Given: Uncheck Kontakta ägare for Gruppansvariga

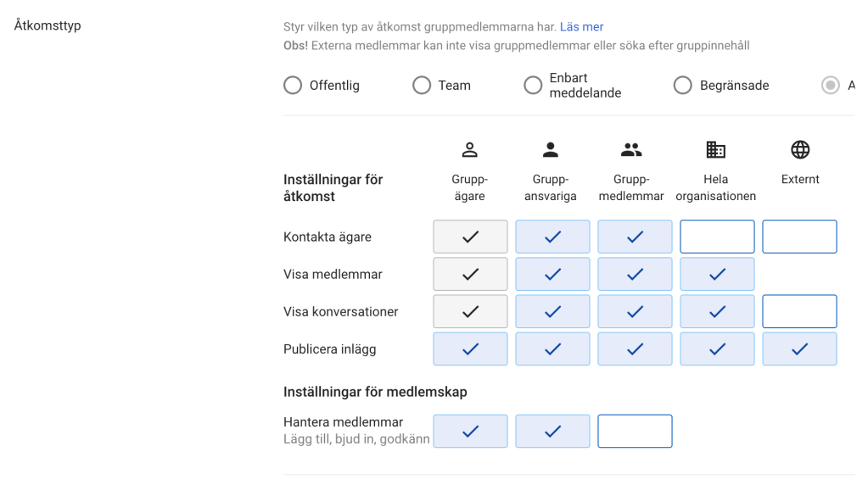Looking at the screenshot, I should point(552,237).
